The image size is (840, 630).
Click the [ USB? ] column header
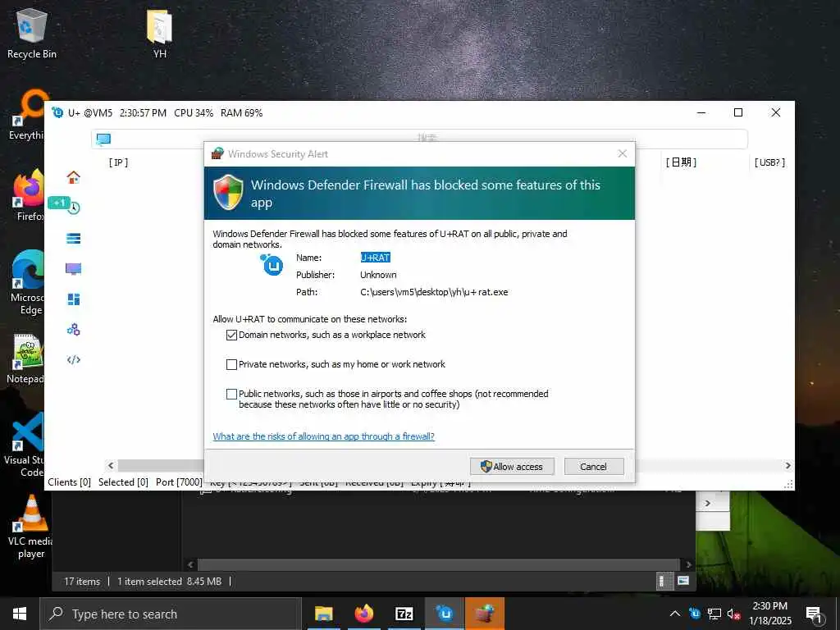(x=769, y=162)
